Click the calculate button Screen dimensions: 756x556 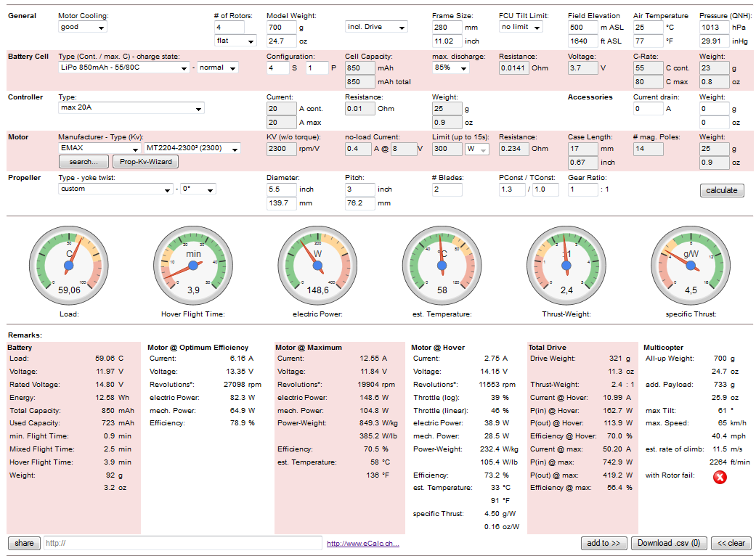[x=722, y=190]
